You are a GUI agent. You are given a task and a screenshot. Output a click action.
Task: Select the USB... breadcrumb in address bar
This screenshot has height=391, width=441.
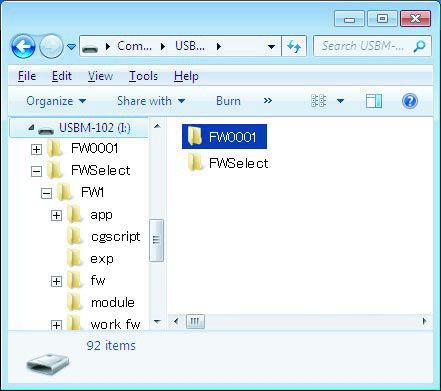point(190,46)
